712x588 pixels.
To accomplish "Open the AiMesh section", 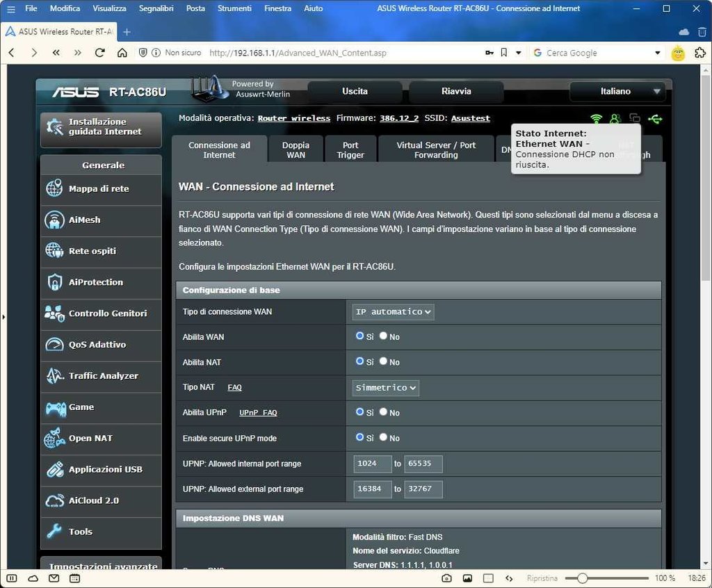I will (102, 220).
